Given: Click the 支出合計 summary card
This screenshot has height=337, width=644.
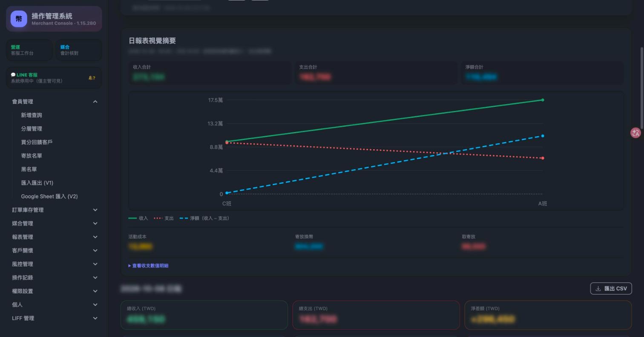Looking at the screenshot, I should pyautogui.click(x=376, y=72).
